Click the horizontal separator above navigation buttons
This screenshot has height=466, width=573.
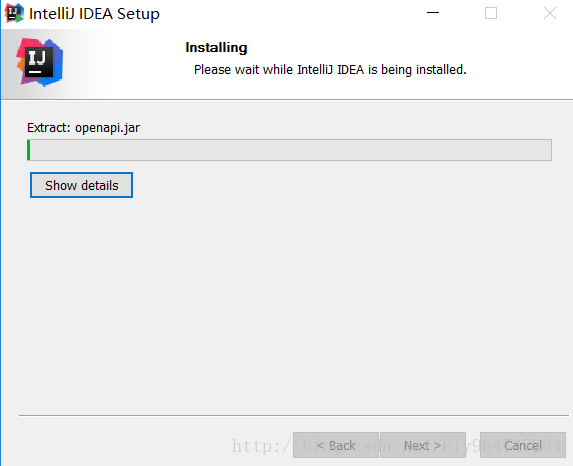click(x=294, y=415)
